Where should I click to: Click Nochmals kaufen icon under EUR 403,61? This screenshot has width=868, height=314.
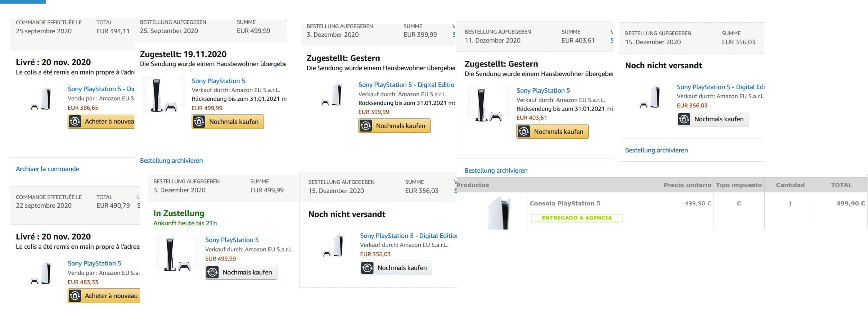pos(524,131)
